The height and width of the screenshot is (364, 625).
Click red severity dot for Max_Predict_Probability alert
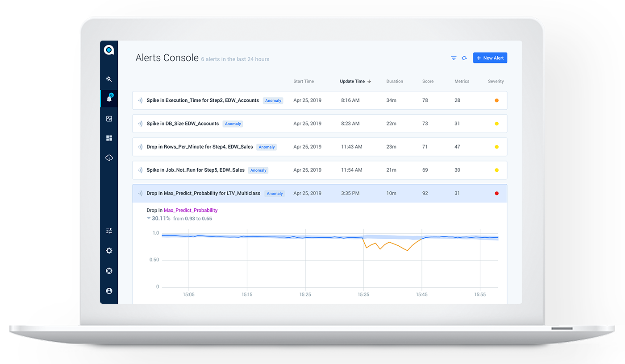(496, 193)
